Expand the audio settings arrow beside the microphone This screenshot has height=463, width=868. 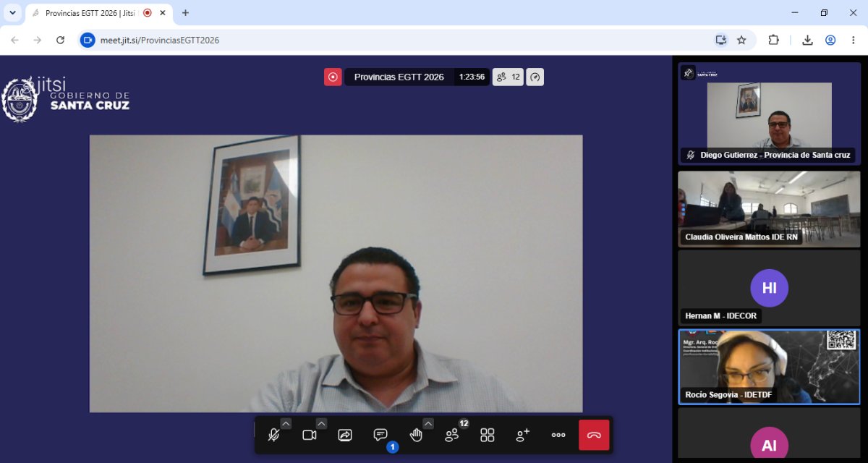click(286, 423)
